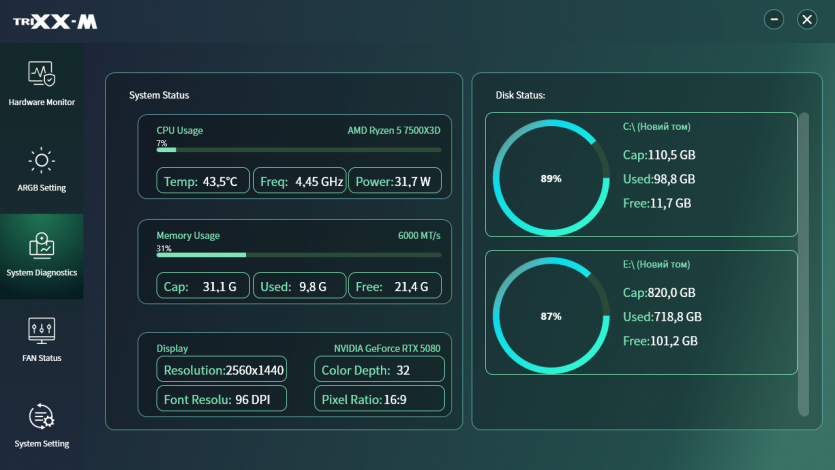Image resolution: width=835 pixels, height=470 pixels.
Task: Click the CPU Usage progress bar
Action: tap(298, 150)
